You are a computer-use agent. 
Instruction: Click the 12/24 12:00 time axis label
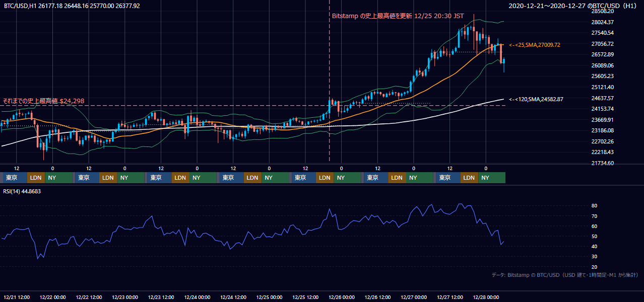(233, 297)
